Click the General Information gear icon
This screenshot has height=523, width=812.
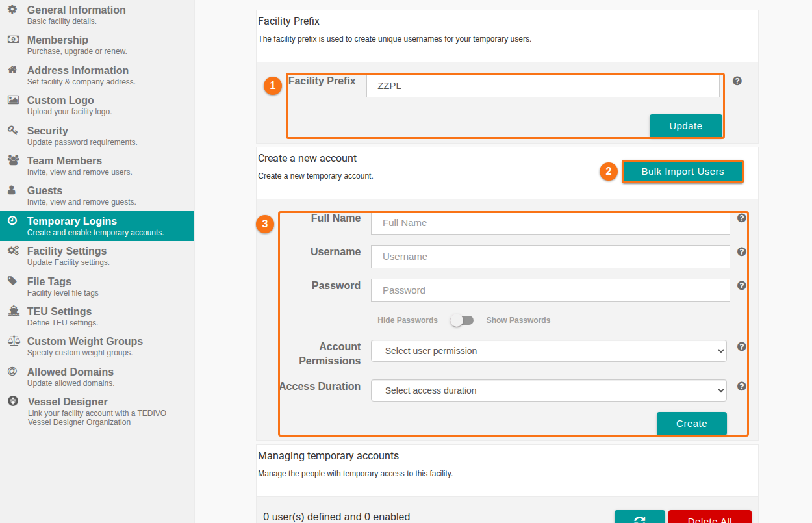[x=12, y=10]
